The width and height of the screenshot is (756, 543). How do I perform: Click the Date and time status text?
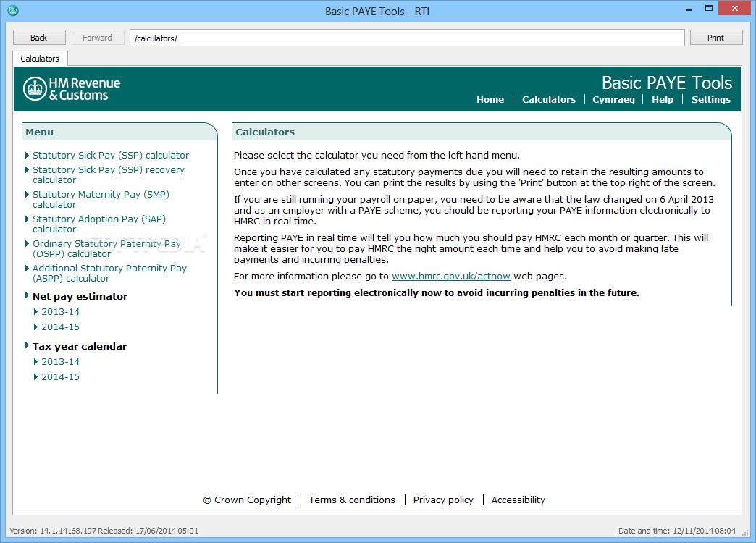(x=677, y=531)
